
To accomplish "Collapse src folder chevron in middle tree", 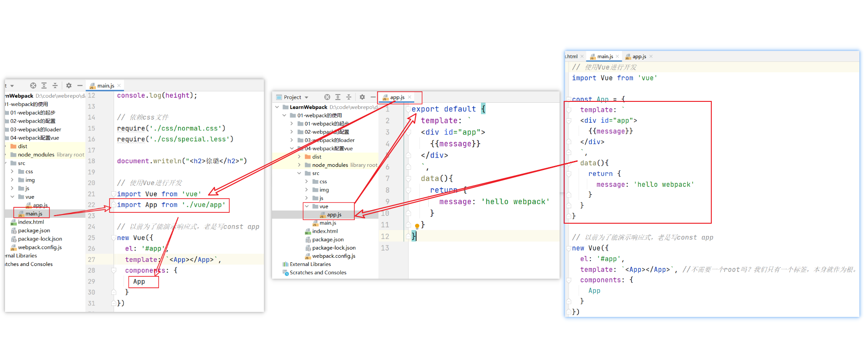I will (x=299, y=173).
